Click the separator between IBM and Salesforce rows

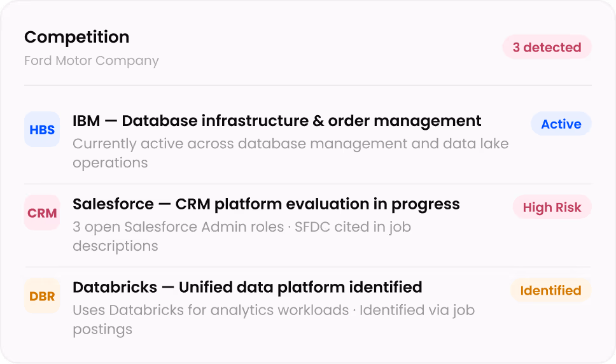[308, 184]
